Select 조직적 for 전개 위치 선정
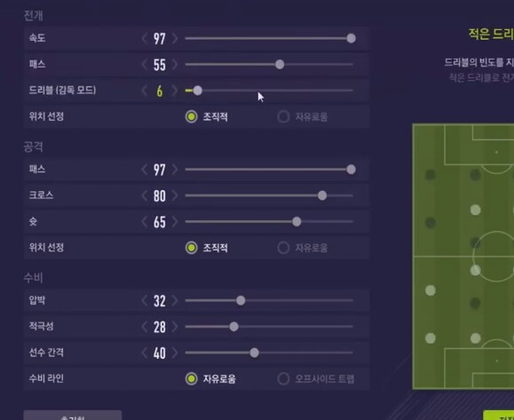514x420 pixels. pyautogui.click(x=207, y=116)
